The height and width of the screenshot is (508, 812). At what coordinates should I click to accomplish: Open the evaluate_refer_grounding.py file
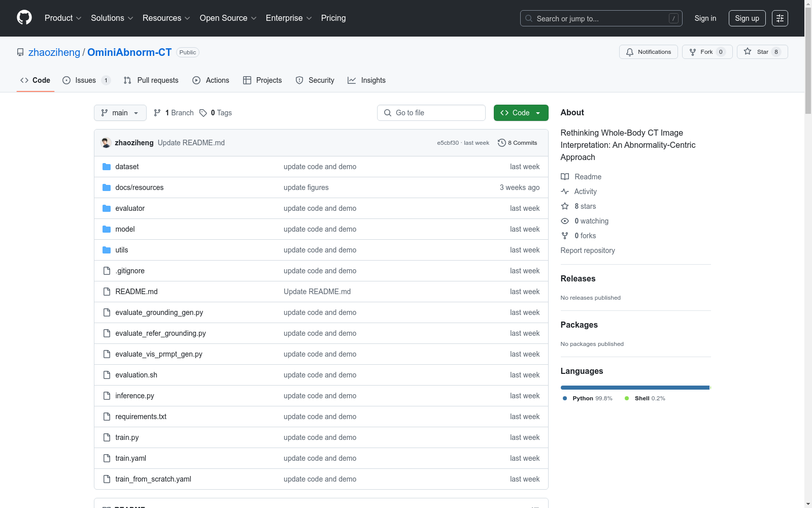161,333
